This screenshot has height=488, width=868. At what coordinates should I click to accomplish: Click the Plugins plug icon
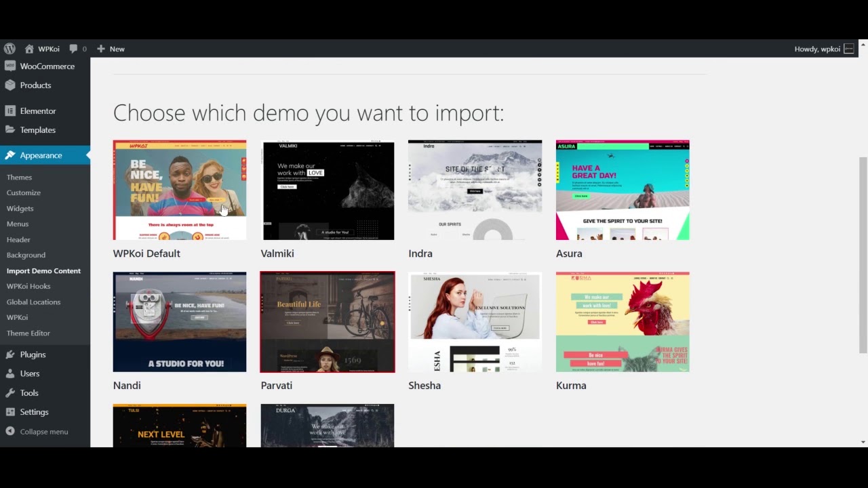pos(10,354)
